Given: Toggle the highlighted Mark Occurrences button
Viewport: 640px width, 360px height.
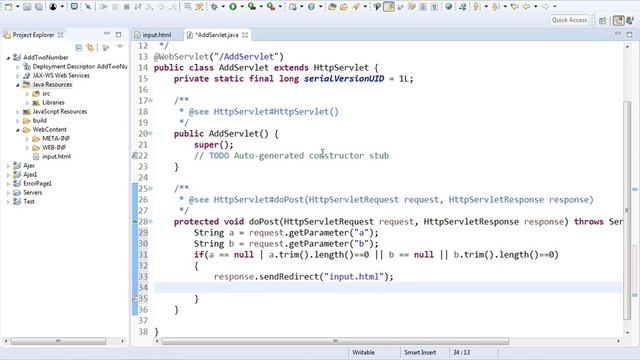Looking at the screenshot, I should 389,7.
